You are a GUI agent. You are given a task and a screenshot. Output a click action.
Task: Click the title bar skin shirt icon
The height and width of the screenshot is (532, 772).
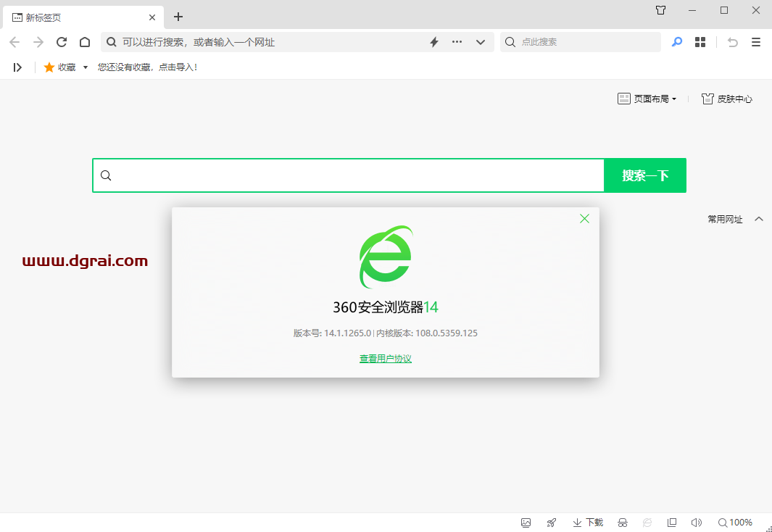point(660,10)
